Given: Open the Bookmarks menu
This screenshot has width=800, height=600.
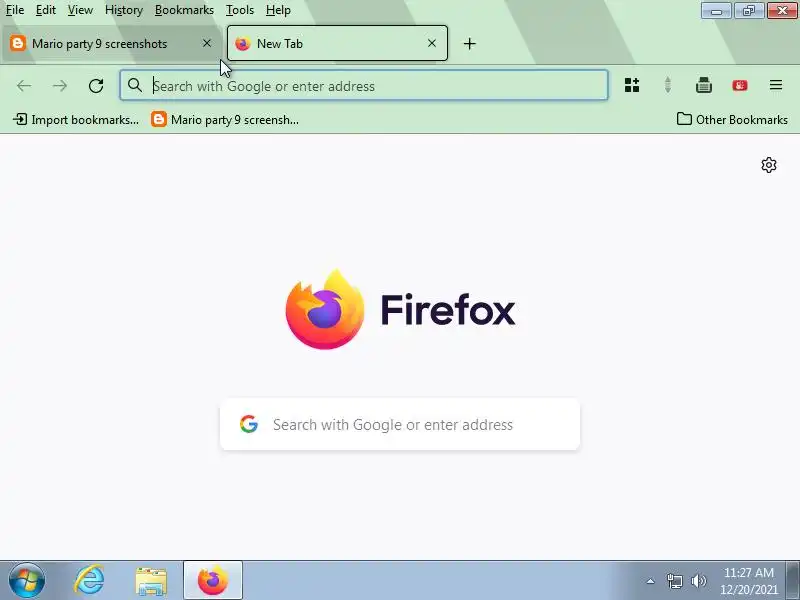Looking at the screenshot, I should point(184,10).
